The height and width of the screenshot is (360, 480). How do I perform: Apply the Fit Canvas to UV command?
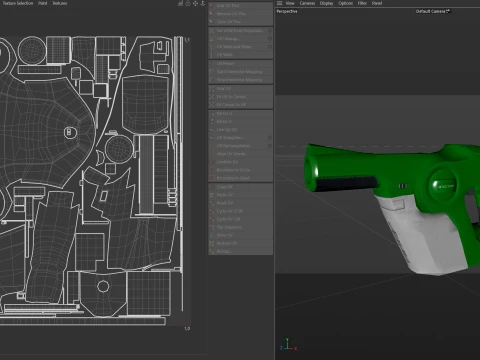pyautogui.click(x=240, y=105)
